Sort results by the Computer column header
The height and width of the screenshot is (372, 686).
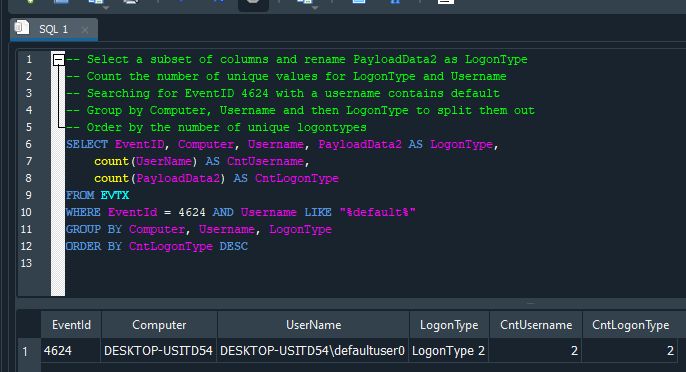coord(159,325)
